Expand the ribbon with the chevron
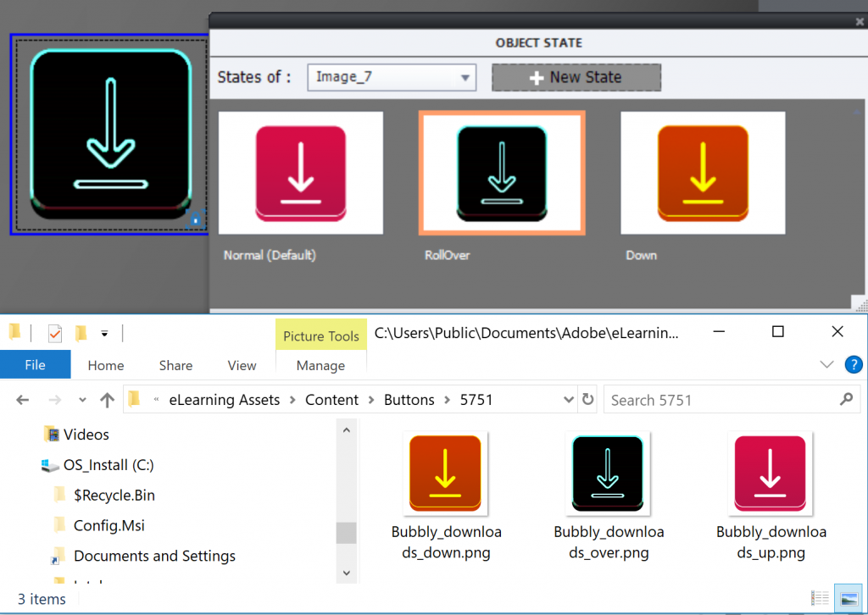The width and height of the screenshot is (868, 615). (x=827, y=365)
